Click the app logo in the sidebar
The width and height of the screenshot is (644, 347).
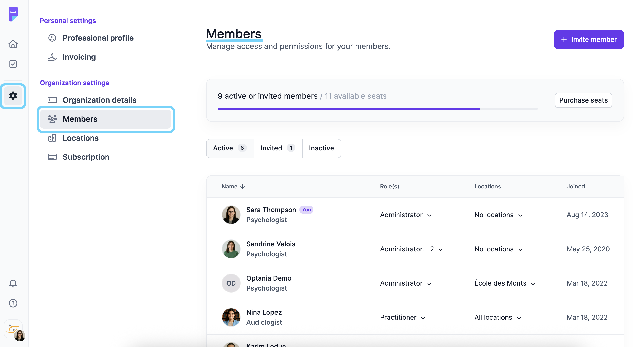[13, 14]
